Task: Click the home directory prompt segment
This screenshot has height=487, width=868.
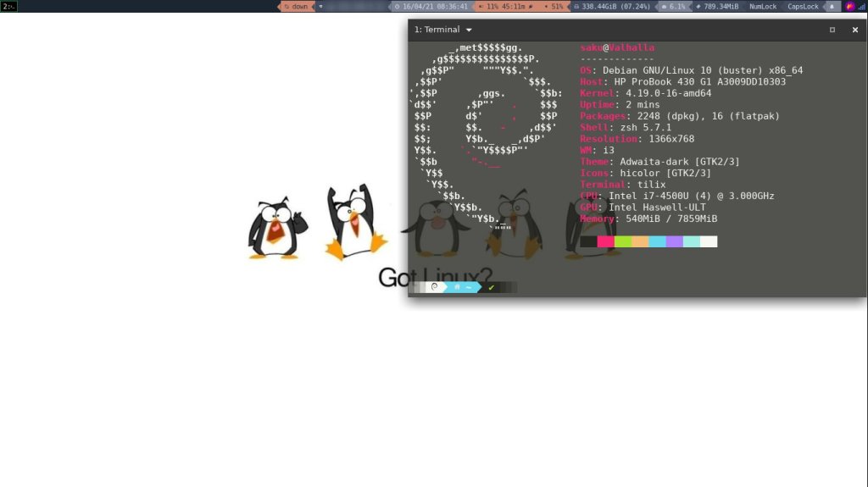Action: [463, 287]
